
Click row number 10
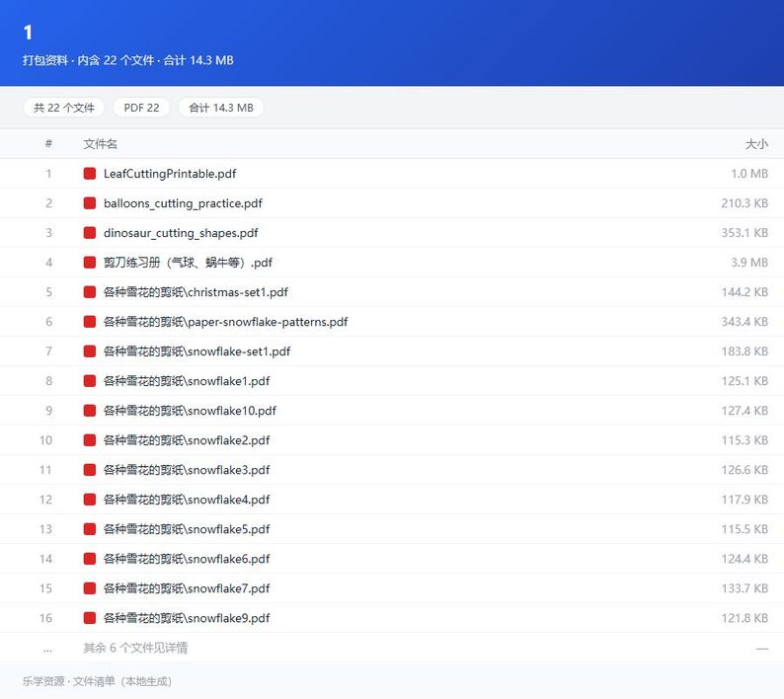45,440
